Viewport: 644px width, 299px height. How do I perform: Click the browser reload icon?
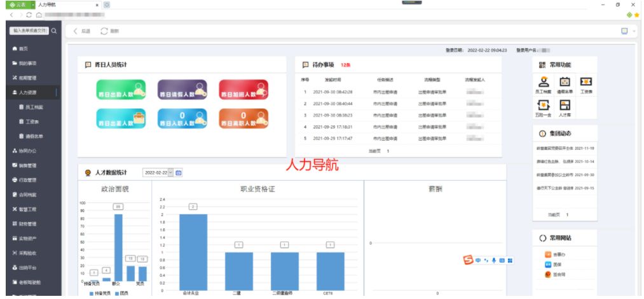[x=29, y=15]
